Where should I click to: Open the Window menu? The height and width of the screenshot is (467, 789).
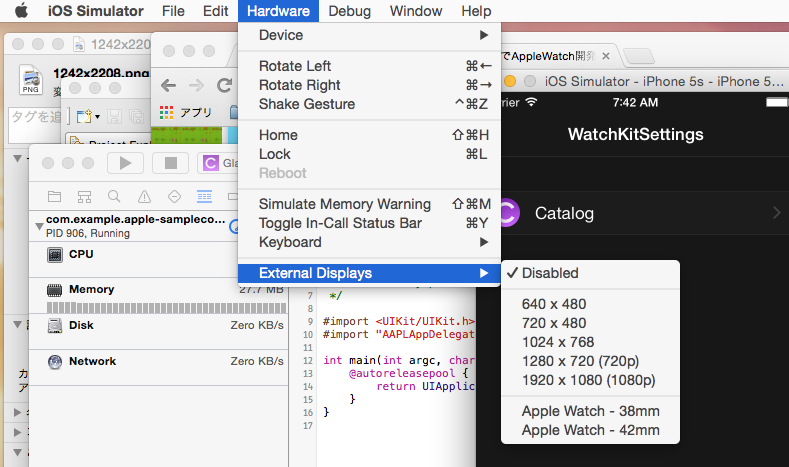pyautogui.click(x=416, y=11)
